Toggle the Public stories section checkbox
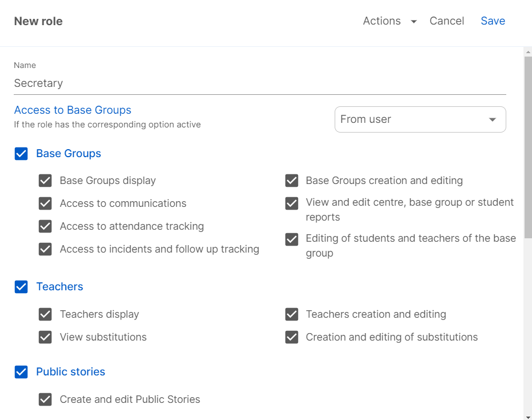 click(x=21, y=372)
